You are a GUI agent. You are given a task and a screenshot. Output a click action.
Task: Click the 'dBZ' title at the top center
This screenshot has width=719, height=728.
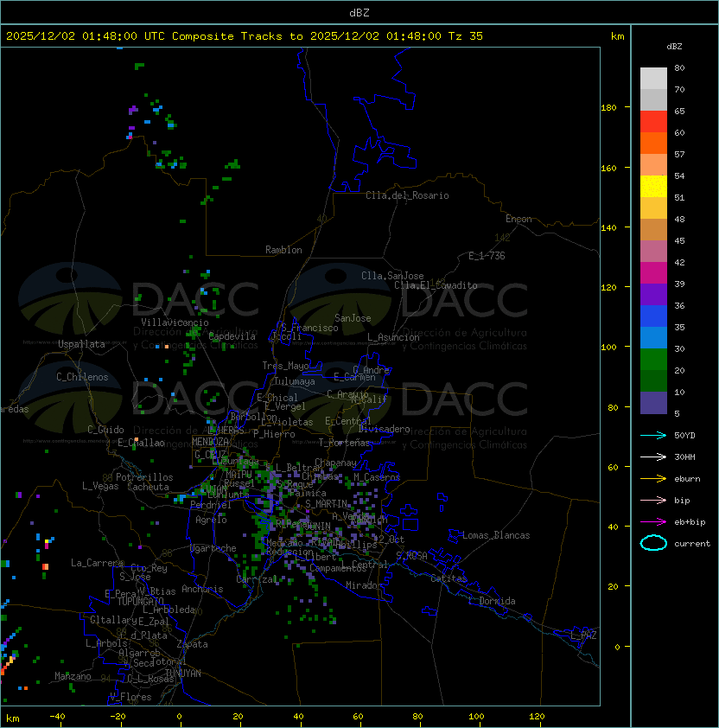pyautogui.click(x=359, y=13)
